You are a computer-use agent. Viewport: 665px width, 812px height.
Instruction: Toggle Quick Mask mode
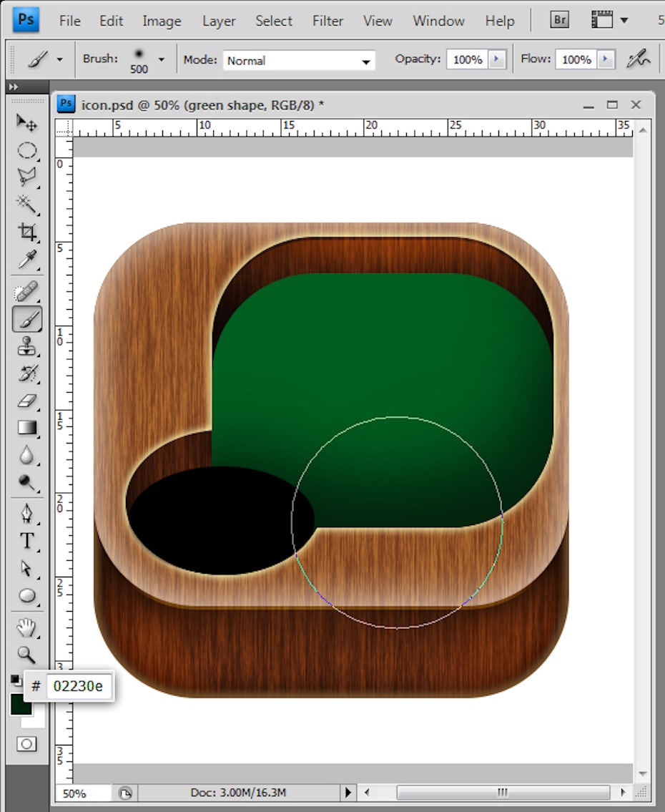[26, 744]
